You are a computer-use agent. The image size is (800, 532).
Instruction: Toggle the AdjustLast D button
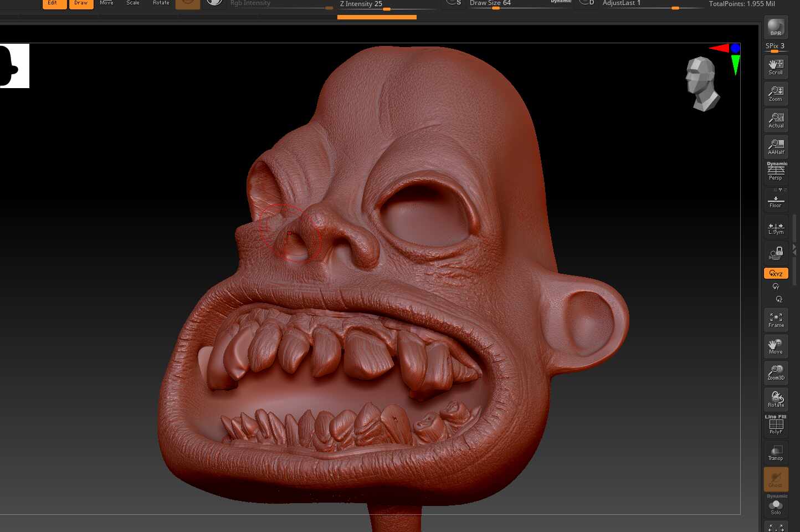tap(587, 3)
